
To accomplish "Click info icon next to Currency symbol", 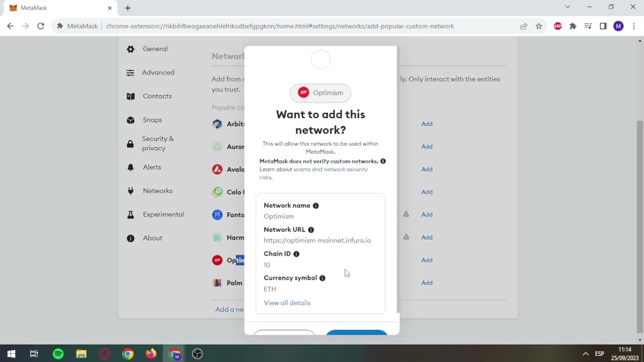I will 322,278.
